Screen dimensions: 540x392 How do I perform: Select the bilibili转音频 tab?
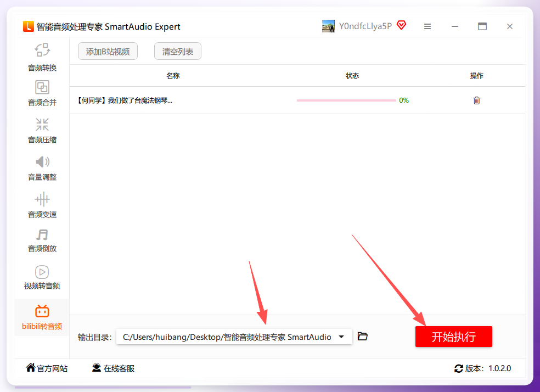(42, 317)
